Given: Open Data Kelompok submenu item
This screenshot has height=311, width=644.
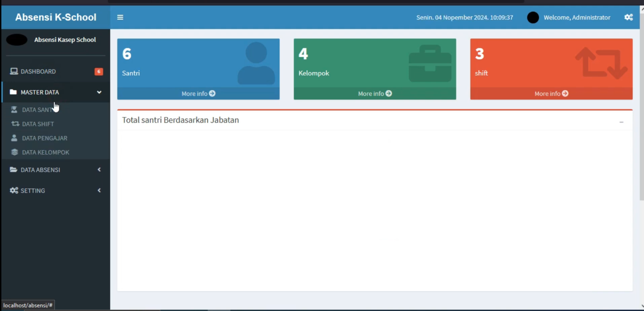Looking at the screenshot, I should pos(56,152).
